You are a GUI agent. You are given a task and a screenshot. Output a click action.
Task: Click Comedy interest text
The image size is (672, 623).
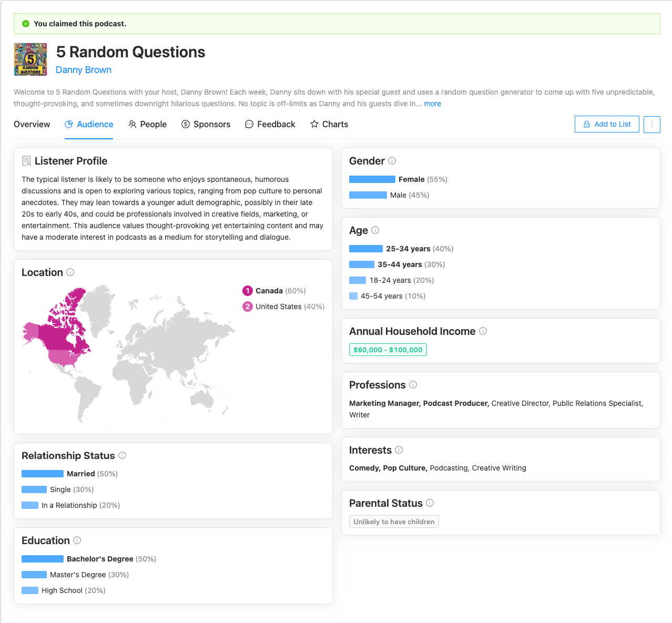pyautogui.click(x=364, y=468)
